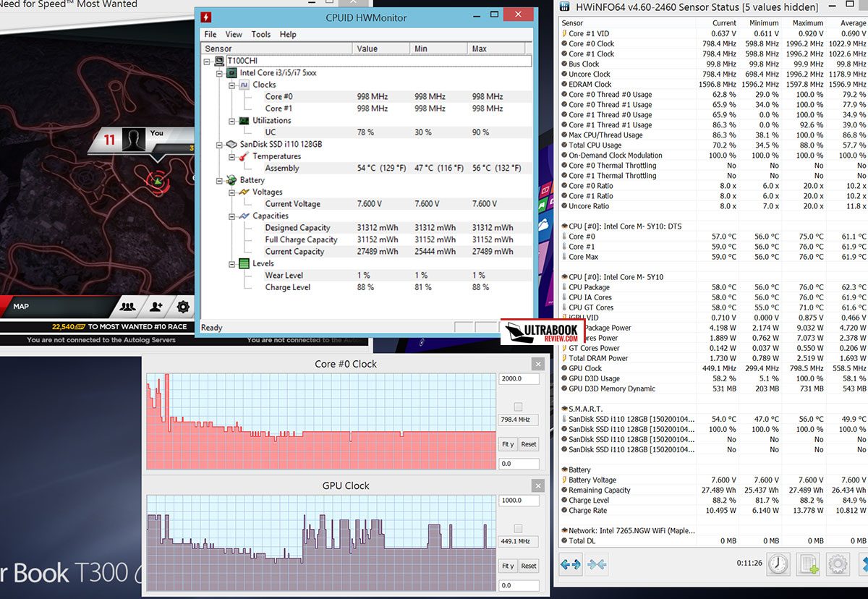Collapse the Capacities tree node
Screen dimensions: 868x599
pos(232,216)
